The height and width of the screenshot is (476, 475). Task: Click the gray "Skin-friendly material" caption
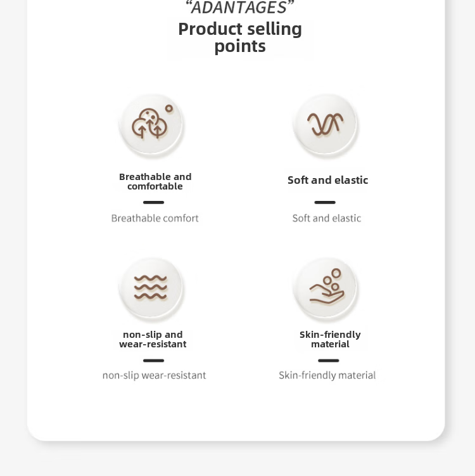point(327,375)
